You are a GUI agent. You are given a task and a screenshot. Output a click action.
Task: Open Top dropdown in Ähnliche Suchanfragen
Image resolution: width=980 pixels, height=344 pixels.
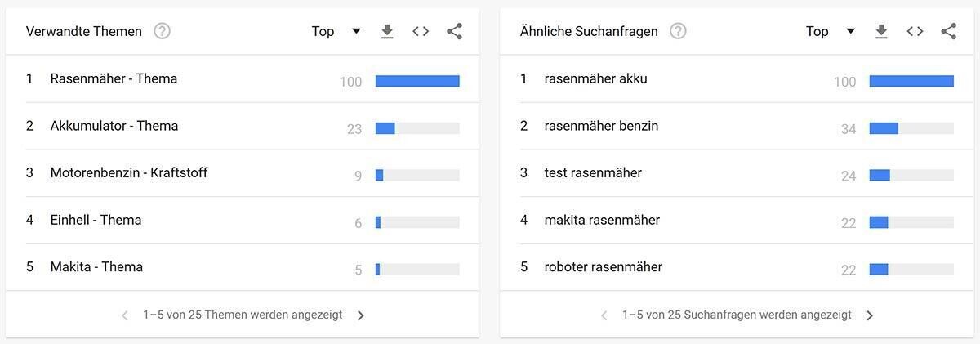pos(830,31)
